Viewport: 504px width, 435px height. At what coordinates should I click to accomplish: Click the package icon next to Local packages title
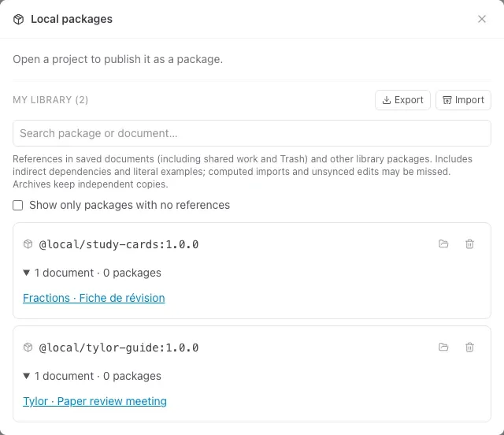19,19
